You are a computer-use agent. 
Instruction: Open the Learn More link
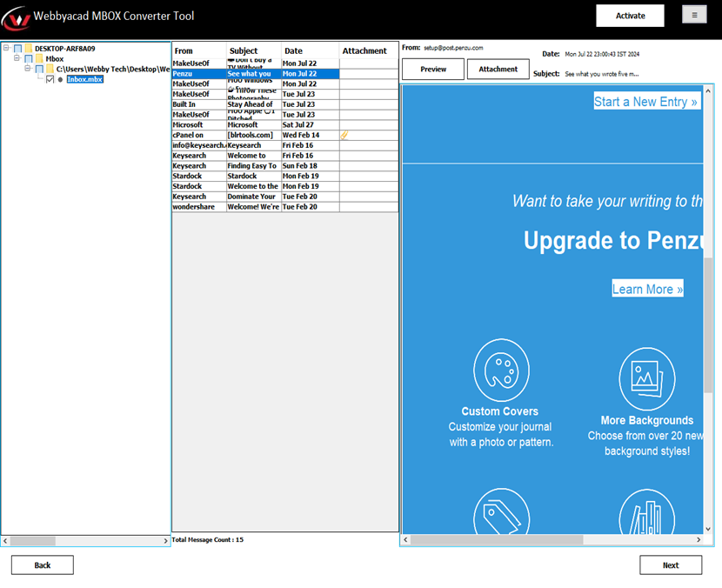pyautogui.click(x=647, y=289)
